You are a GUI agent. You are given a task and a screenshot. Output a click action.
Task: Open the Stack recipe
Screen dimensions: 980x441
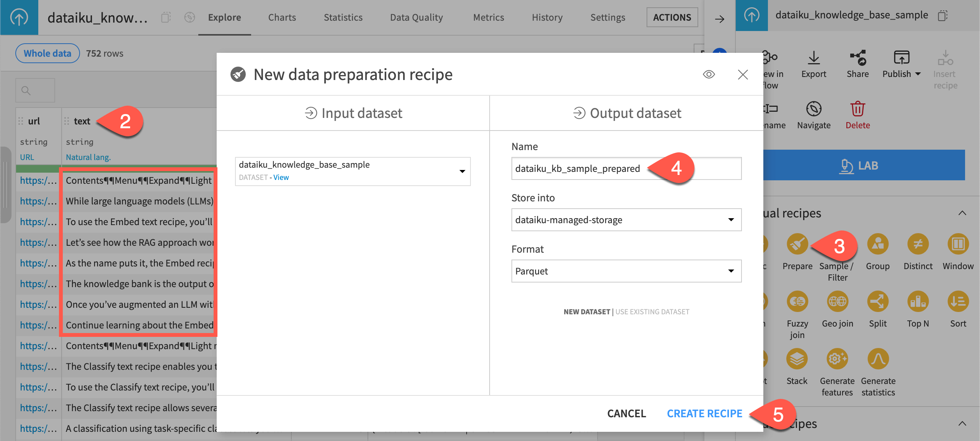[797, 359]
